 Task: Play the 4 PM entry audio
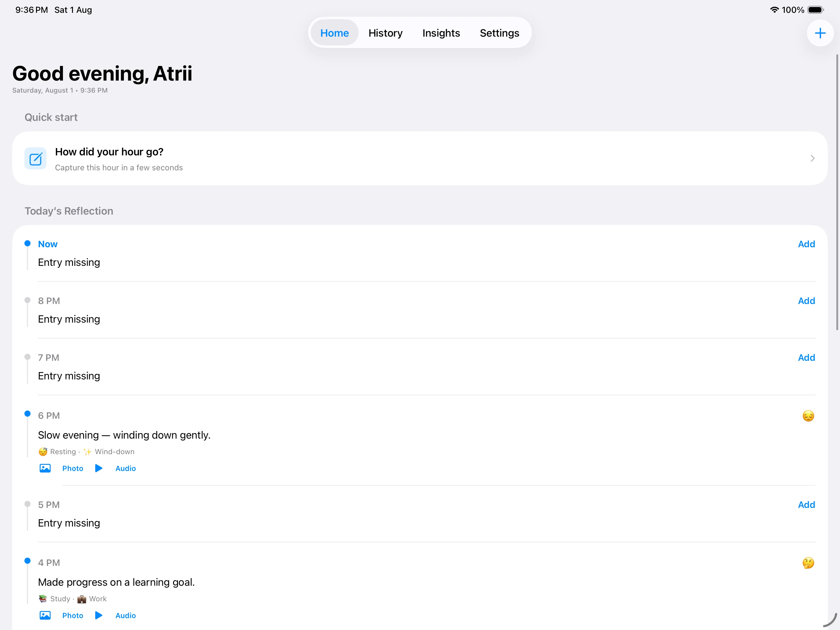click(99, 615)
